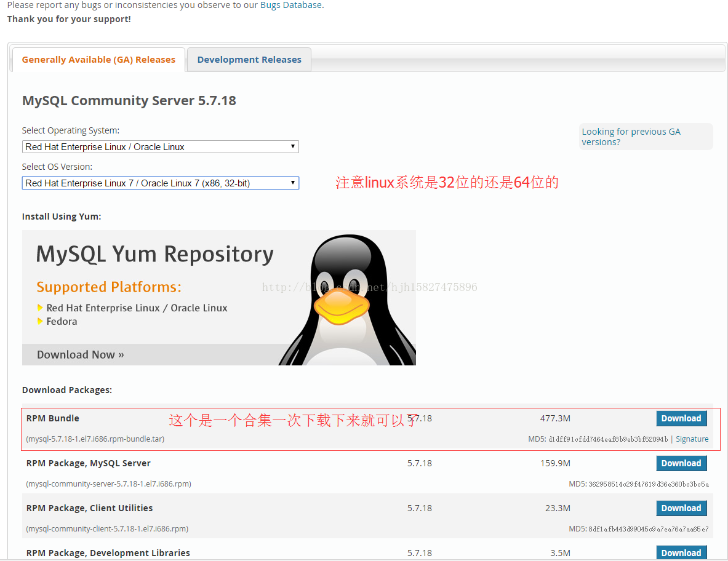Select mysql-community-server-5.7.18-1.el7.i686.rpm filename
This screenshot has width=728, height=561.
tap(109, 484)
